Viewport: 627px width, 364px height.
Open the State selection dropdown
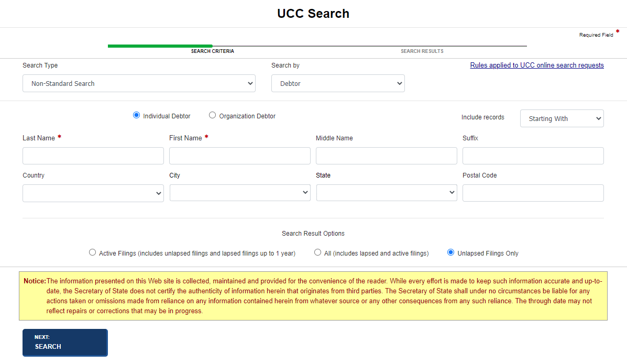386,193
